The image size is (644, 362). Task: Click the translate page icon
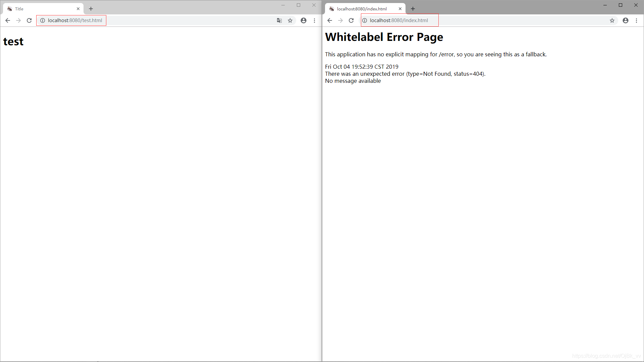tap(279, 20)
